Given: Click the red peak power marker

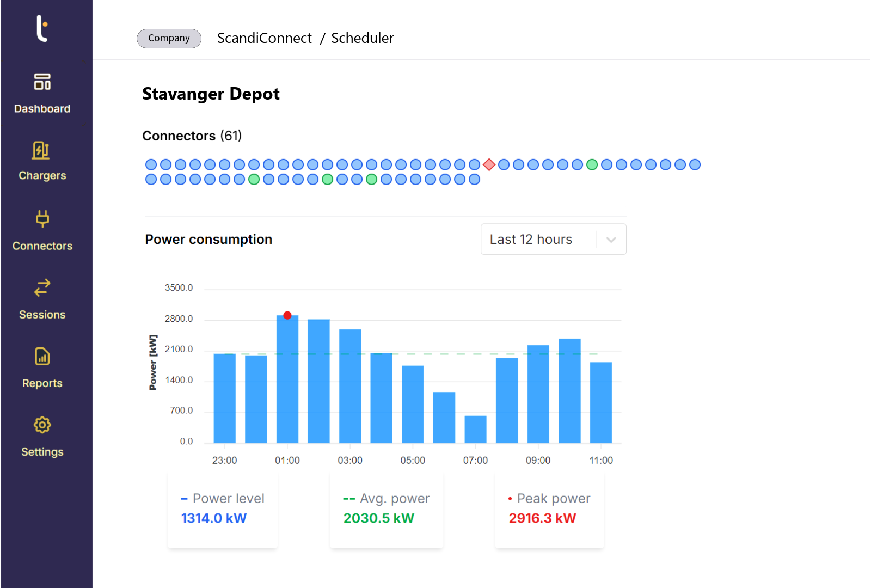Looking at the screenshot, I should pyautogui.click(x=287, y=315).
